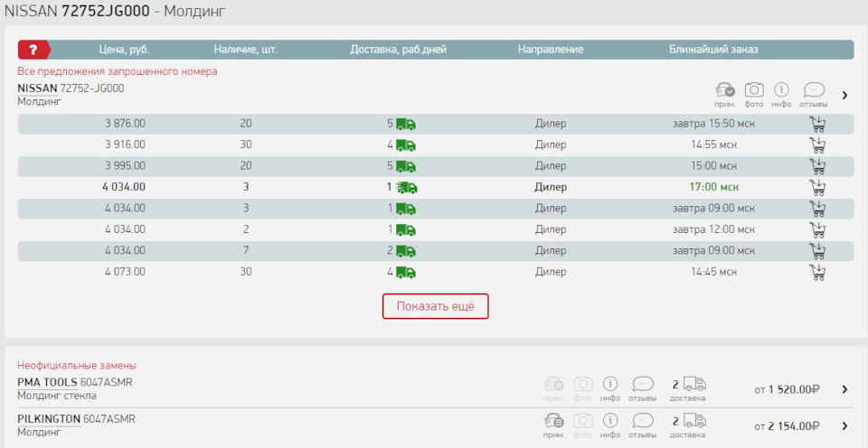Click the red question mark help icon
The image size is (868, 448).
click(x=33, y=50)
